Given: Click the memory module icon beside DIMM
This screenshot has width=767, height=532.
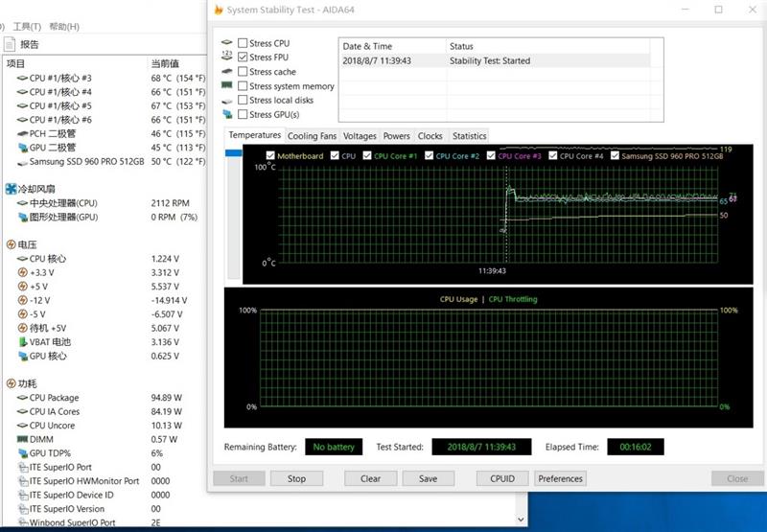Looking at the screenshot, I should pyautogui.click(x=21, y=439).
